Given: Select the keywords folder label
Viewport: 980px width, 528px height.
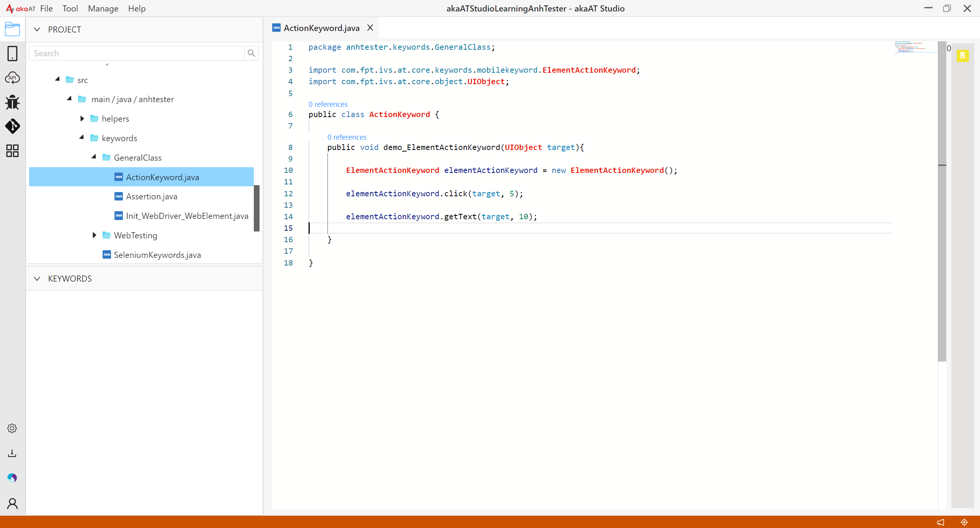Looking at the screenshot, I should [119, 138].
